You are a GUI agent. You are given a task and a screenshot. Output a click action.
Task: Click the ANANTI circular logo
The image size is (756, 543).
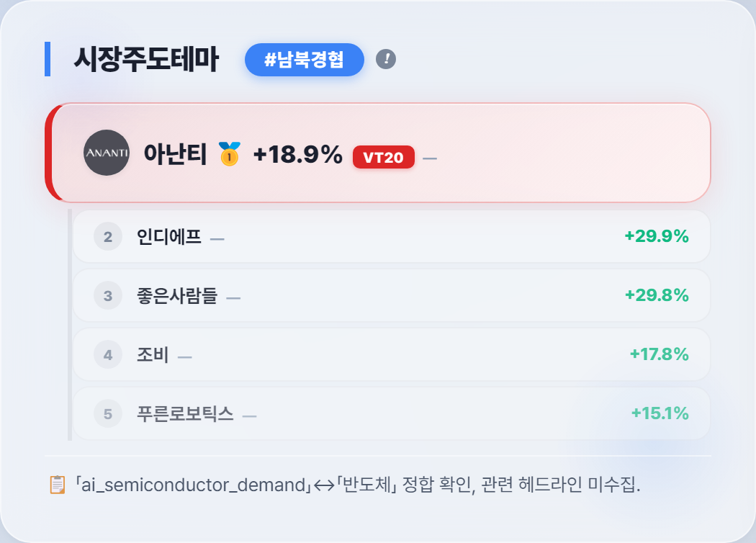[x=107, y=153]
